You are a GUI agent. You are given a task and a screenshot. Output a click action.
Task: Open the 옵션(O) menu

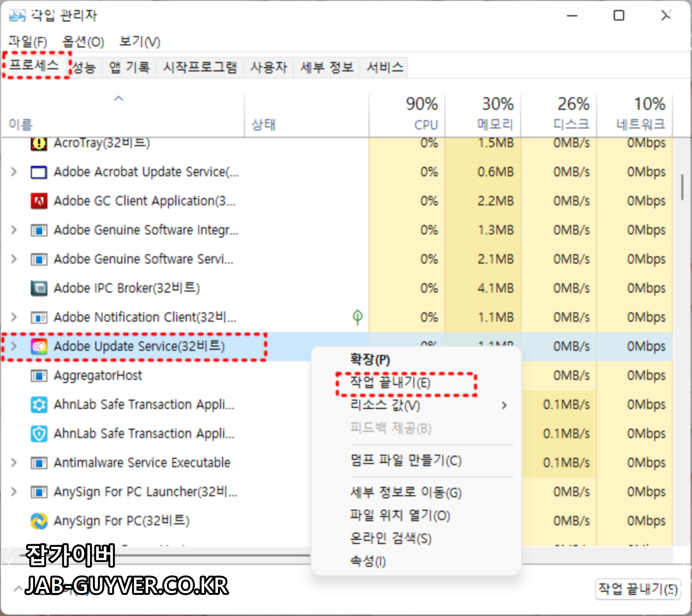83,42
